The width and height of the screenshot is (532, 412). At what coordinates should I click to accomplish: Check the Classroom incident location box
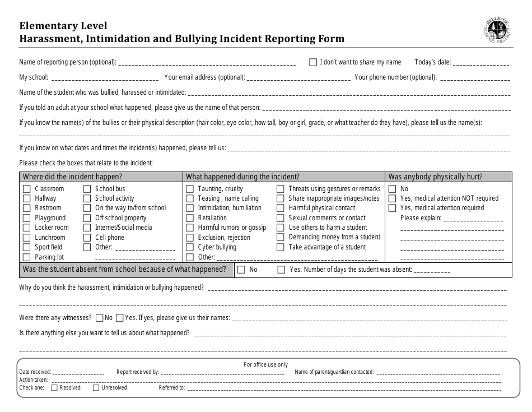point(26,189)
